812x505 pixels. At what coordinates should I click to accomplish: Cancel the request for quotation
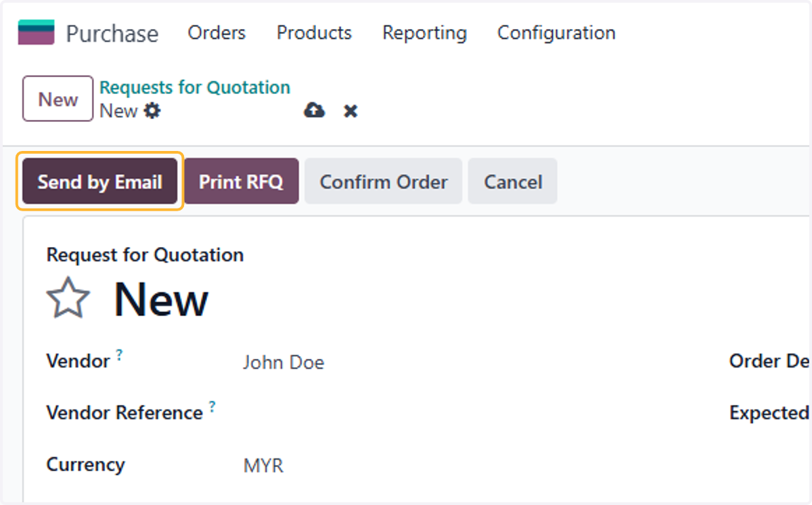coord(513,181)
